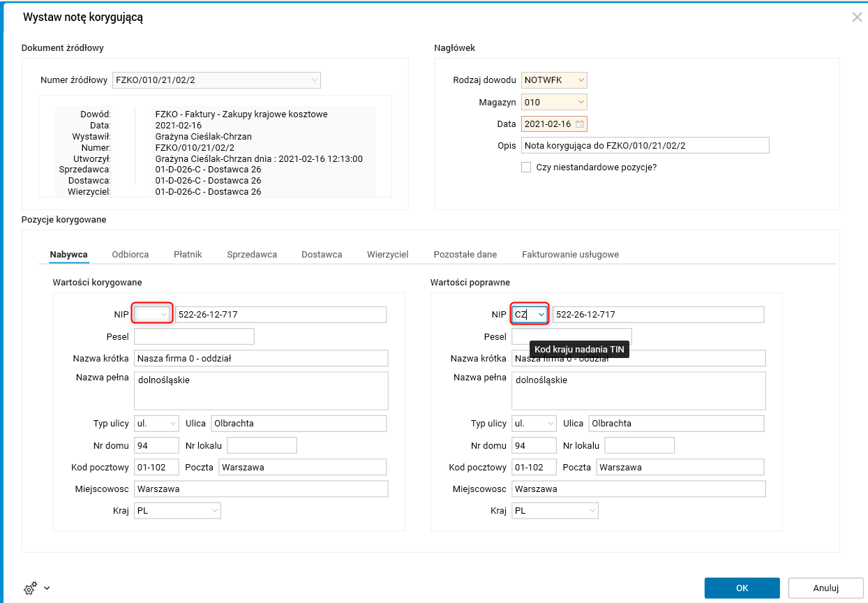This screenshot has height=603, width=868.
Task: Open the calendar picker for Data field
Action: [579, 124]
